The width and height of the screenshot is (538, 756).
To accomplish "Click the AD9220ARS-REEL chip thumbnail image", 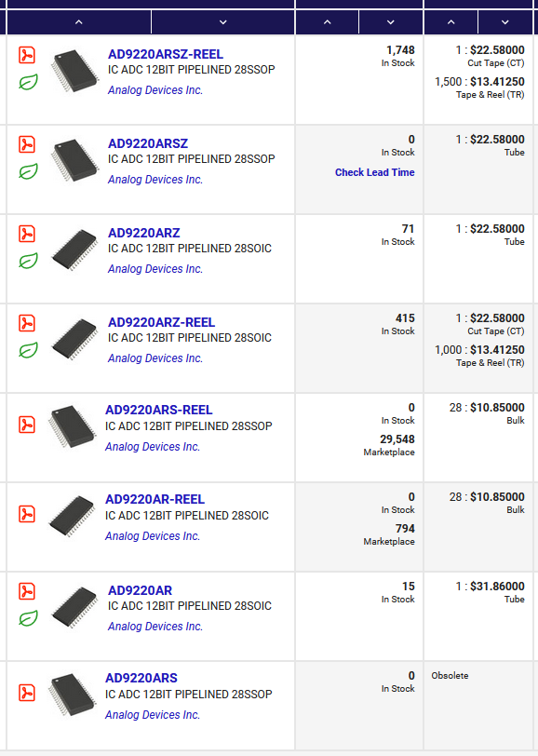I will tap(73, 426).
